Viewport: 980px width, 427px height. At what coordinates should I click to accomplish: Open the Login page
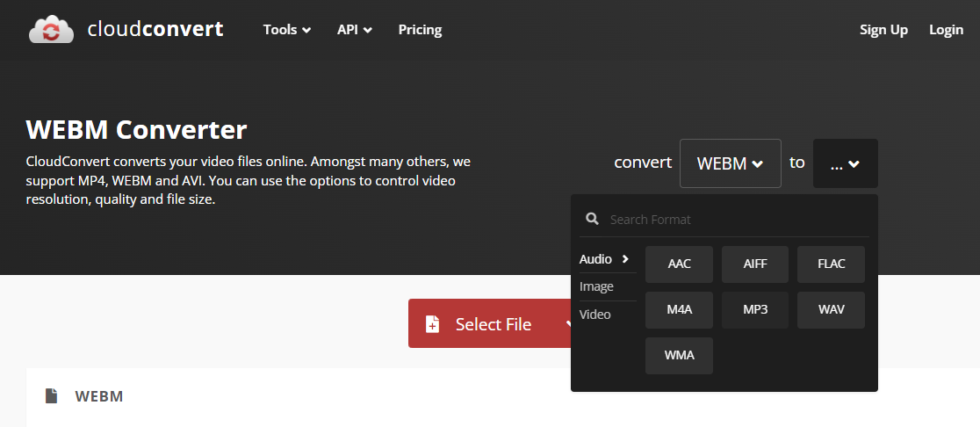(x=947, y=29)
